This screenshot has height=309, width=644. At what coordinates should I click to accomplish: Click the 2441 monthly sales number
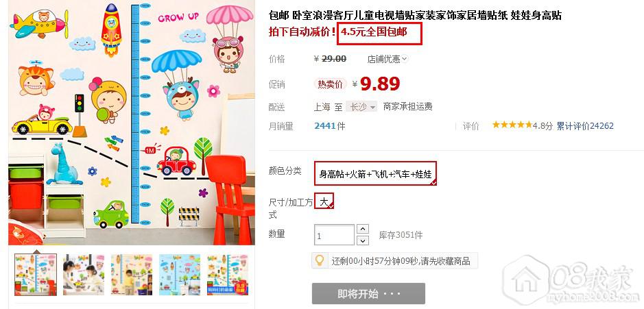[325, 126]
